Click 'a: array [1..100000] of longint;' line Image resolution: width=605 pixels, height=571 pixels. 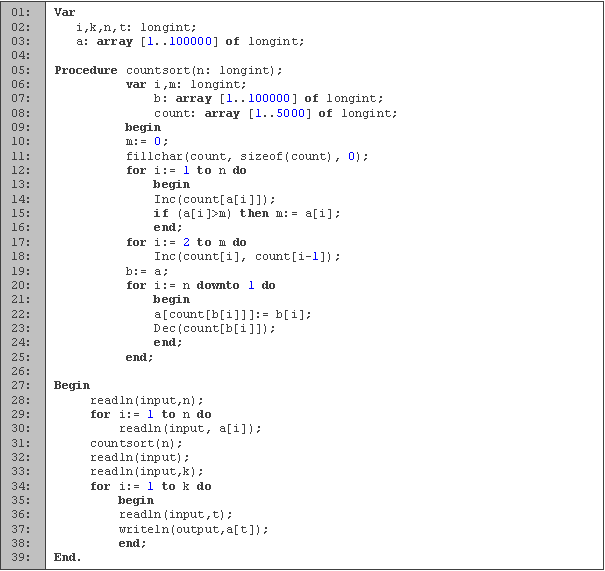coord(190,42)
